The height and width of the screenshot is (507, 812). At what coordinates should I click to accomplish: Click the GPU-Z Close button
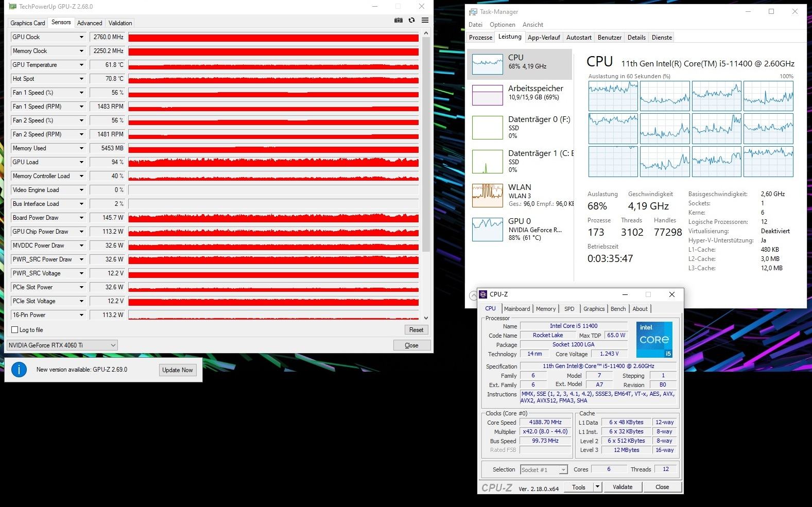tap(411, 345)
